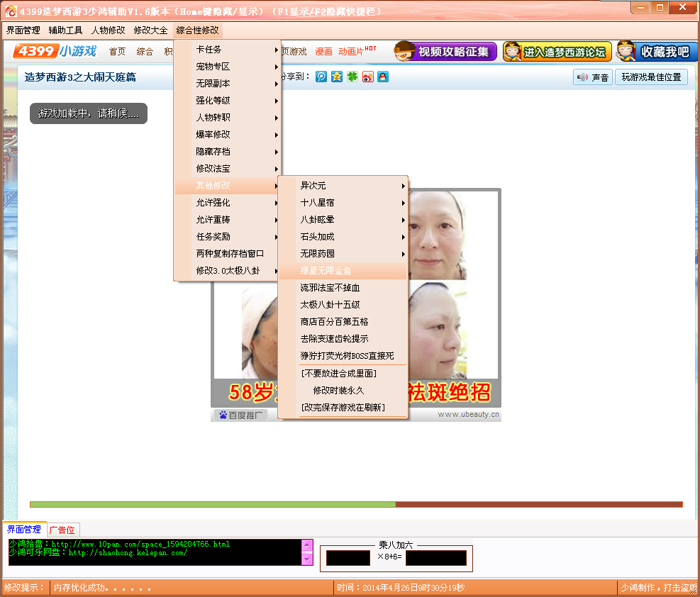The height and width of the screenshot is (597, 700).
Task: Expand the 异次元 submenu
Action: [x=343, y=186]
